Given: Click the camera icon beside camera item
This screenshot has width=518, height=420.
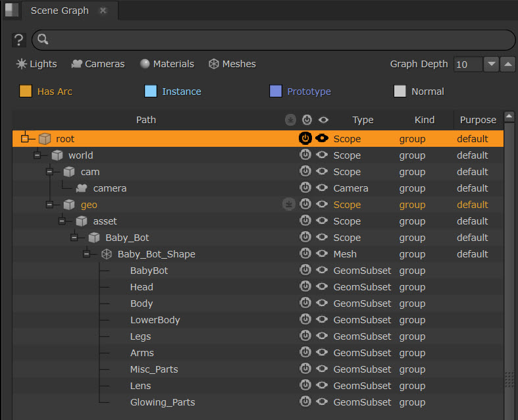Looking at the screenshot, I should point(82,188).
